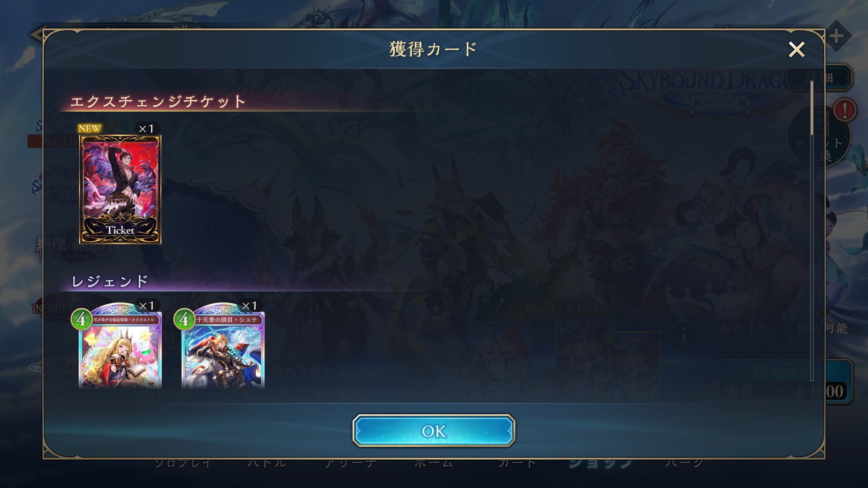Close the 獲得カード dialog with X
Viewport: 868px width, 488px height.
(x=796, y=49)
